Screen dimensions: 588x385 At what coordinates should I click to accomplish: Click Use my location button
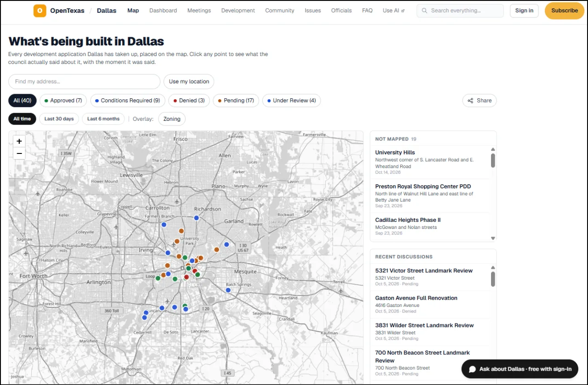pyautogui.click(x=189, y=82)
